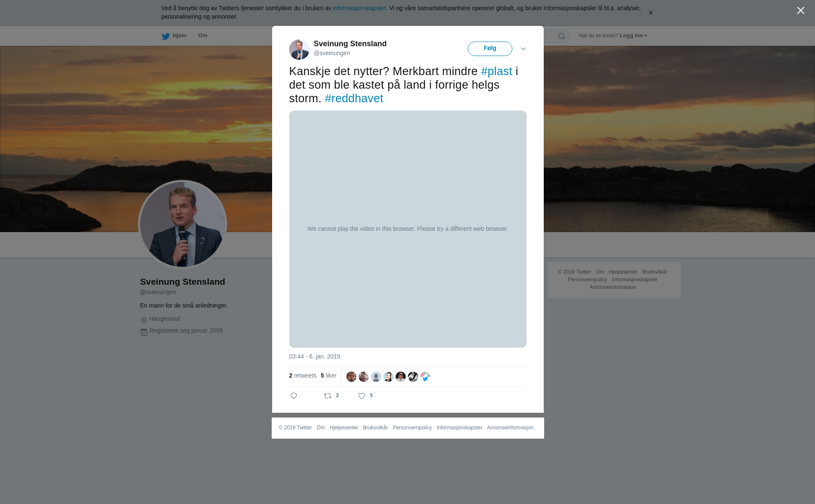Viewport: 815px width, 504px height.
Task: Click the search magnifier icon
Action: (562, 36)
